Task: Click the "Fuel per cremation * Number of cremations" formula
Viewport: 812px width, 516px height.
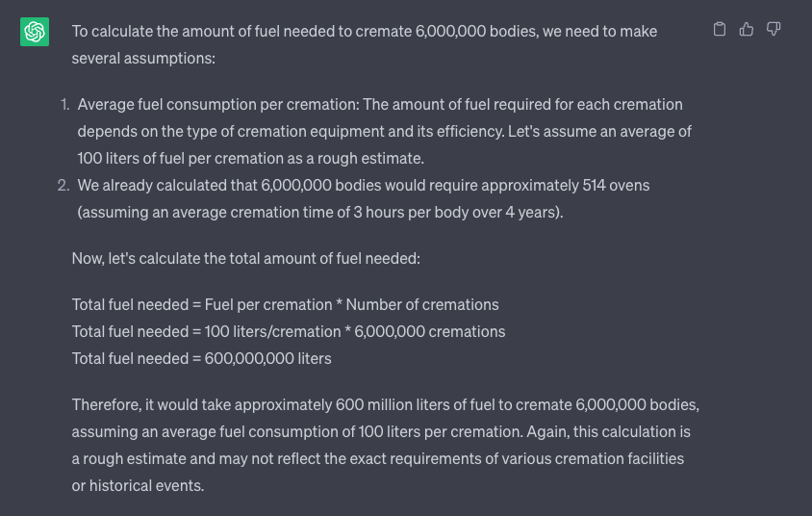Action: pyautogui.click(x=351, y=304)
